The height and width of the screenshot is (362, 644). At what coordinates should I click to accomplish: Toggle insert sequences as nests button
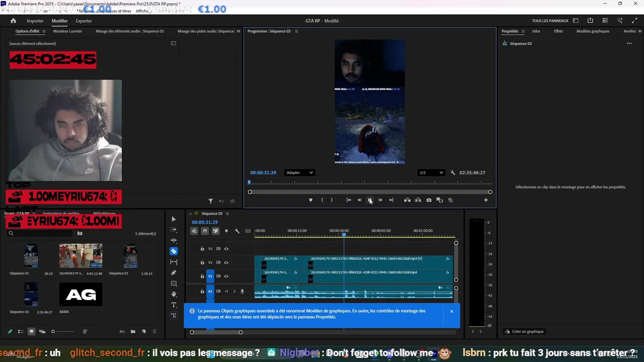194,231
